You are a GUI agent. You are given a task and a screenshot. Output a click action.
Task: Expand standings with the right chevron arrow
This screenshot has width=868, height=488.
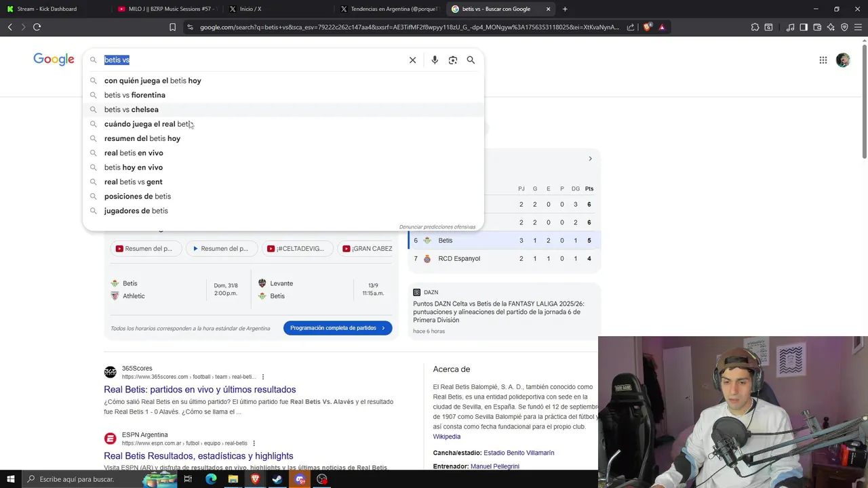(x=590, y=159)
